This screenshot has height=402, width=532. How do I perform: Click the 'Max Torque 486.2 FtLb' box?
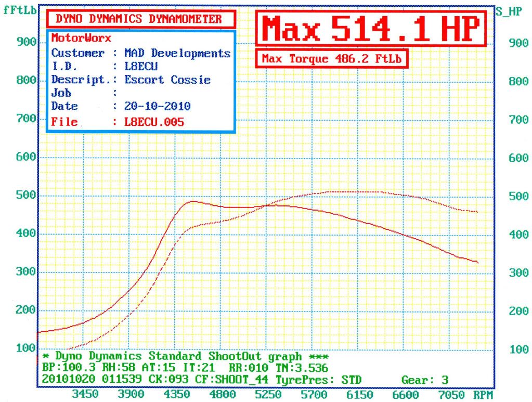pos(331,59)
